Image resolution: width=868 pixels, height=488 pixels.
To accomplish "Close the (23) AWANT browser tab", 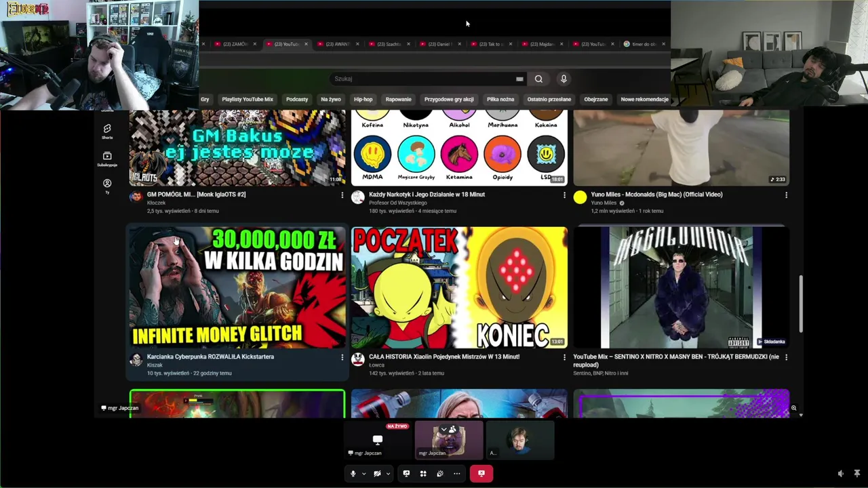I will point(357,44).
